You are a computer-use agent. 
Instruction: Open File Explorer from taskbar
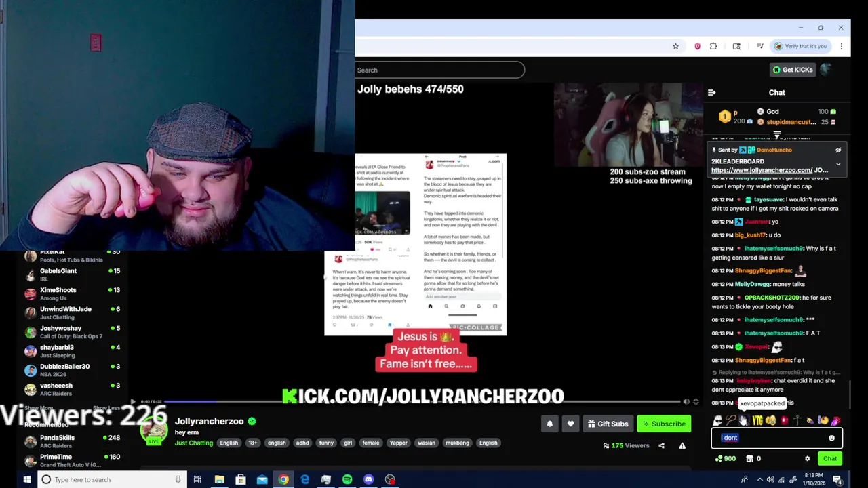(x=220, y=480)
